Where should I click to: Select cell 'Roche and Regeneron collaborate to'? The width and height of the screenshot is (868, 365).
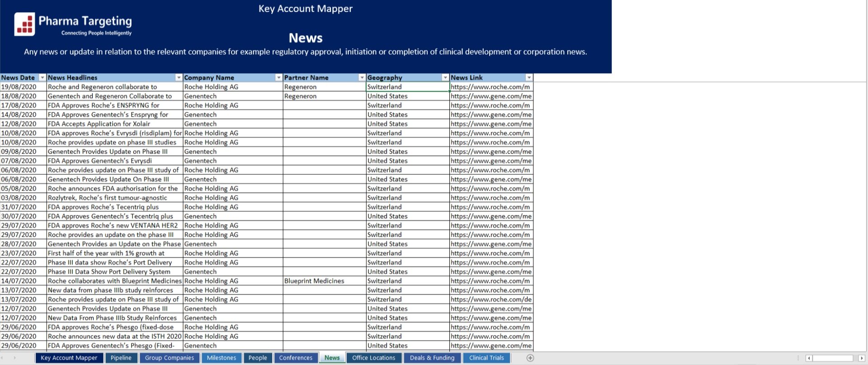point(115,87)
